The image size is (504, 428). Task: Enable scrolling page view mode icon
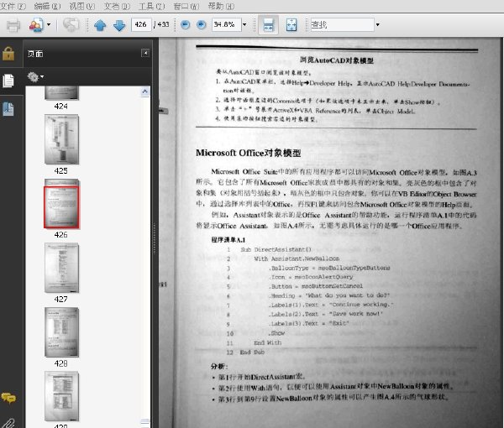tap(269, 24)
